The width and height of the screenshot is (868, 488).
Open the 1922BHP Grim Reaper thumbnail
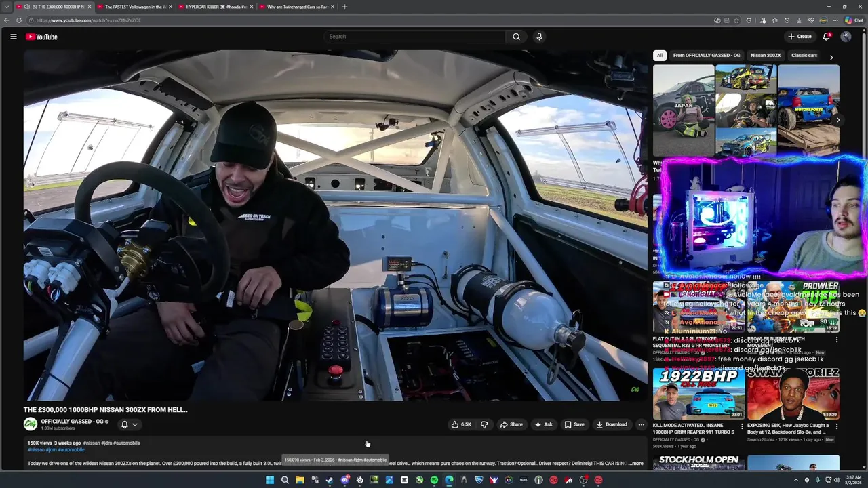click(698, 394)
